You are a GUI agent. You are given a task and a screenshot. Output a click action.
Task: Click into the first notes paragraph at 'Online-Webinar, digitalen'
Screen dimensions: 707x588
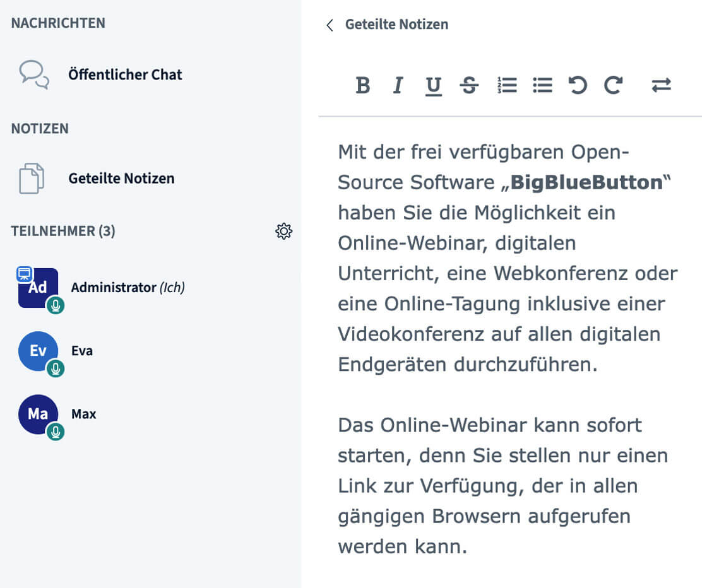(457, 244)
